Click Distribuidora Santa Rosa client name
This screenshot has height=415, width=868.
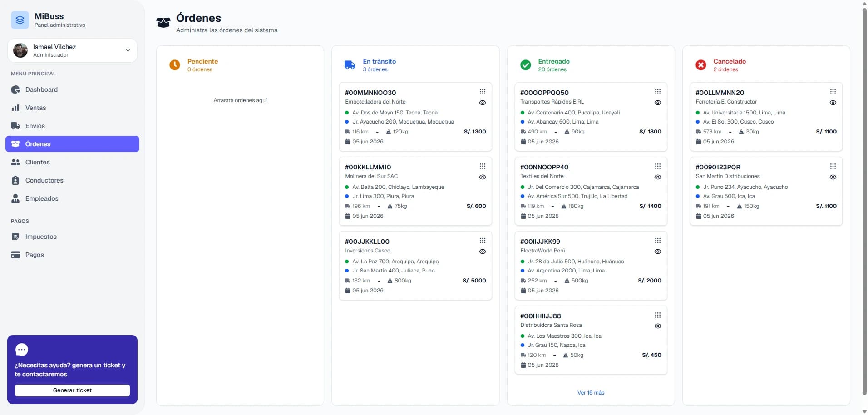click(551, 325)
